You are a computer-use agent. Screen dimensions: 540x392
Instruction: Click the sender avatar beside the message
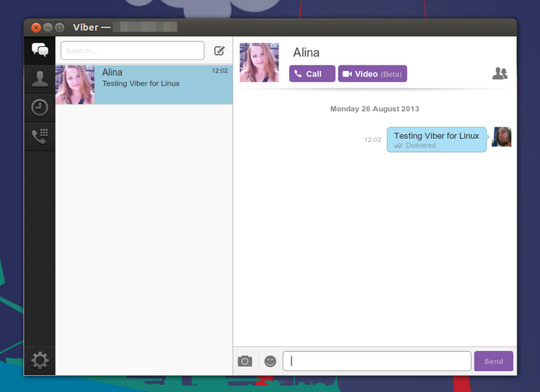coord(501,137)
